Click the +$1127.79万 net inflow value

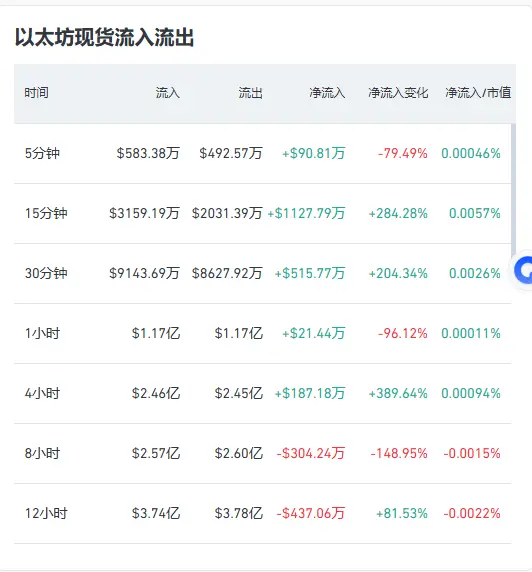coord(307,213)
